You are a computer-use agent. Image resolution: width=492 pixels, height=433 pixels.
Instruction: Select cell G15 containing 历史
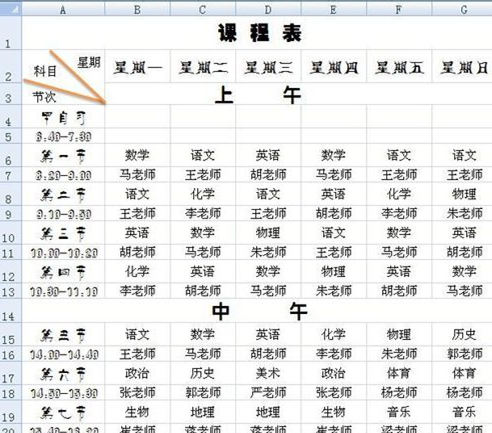[462, 334]
